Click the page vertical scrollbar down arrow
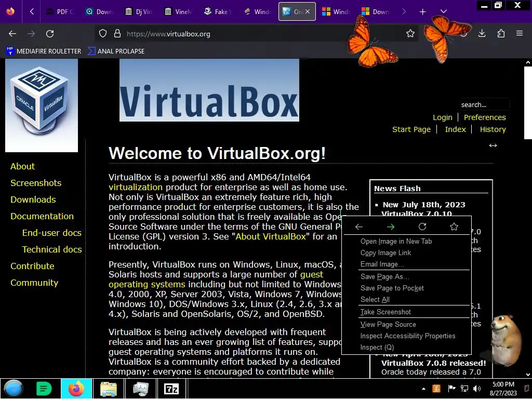Screen dimensions: 532x399 [x=528, y=374]
